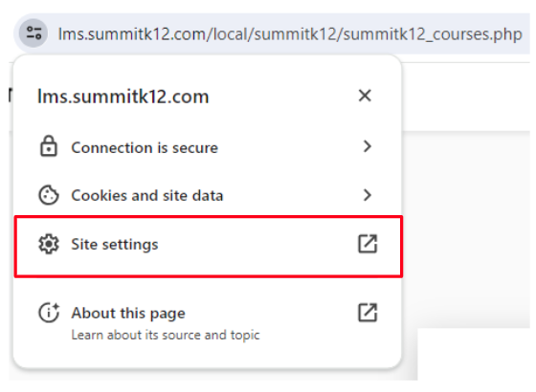
Task: Click the 'Learn about its source and topic' text
Action: (166, 335)
